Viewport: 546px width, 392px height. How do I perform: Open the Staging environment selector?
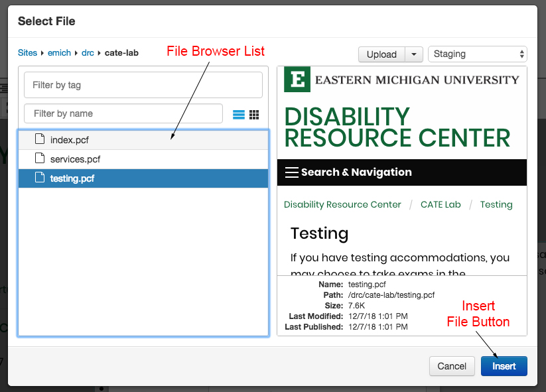pos(478,54)
